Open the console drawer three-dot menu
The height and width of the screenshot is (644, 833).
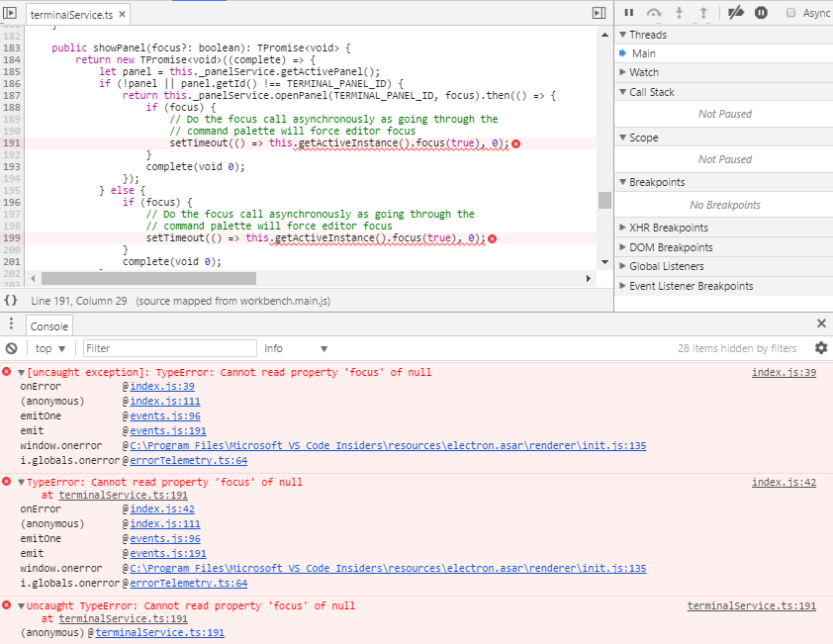click(x=11, y=324)
